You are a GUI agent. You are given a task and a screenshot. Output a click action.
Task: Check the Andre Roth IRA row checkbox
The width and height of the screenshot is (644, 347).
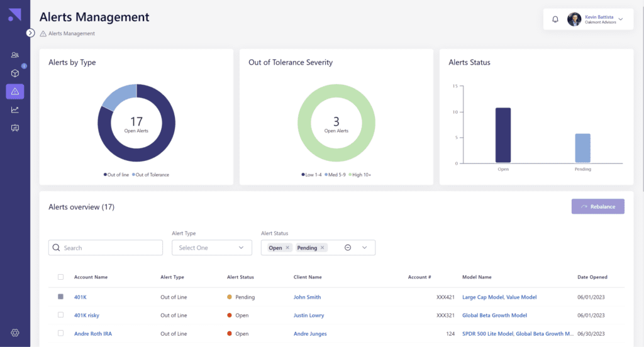(x=61, y=334)
